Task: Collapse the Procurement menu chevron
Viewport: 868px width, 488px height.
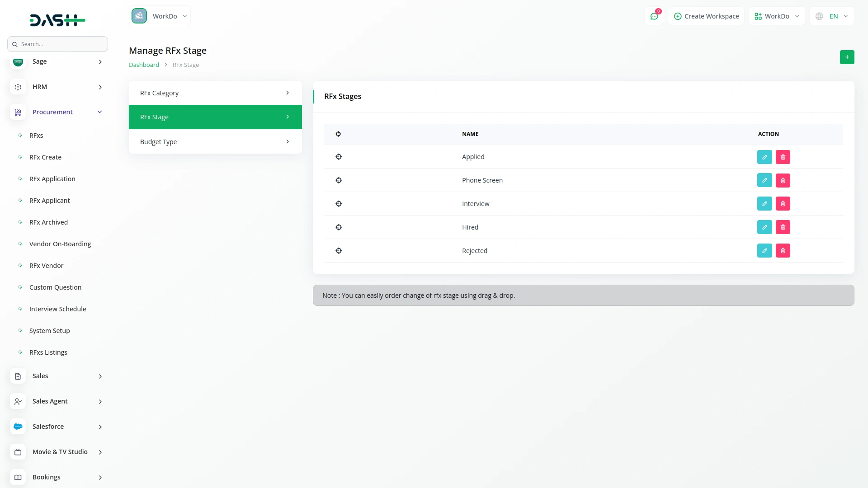Action: (x=100, y=112)
